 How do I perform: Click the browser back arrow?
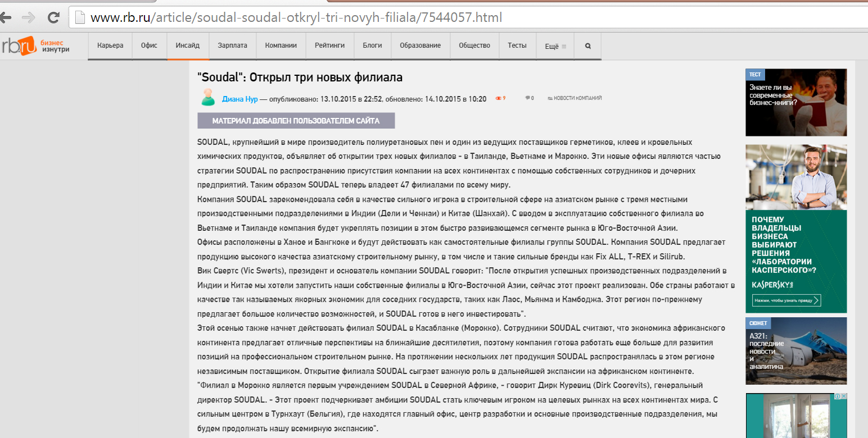click(x=5, y=17)
